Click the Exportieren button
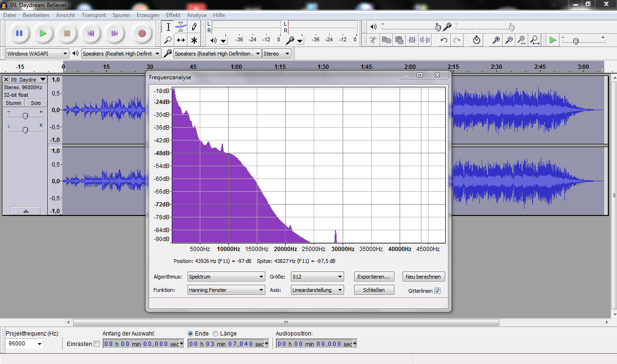Viewport: 617px width, 364px height. pos(374,277)
